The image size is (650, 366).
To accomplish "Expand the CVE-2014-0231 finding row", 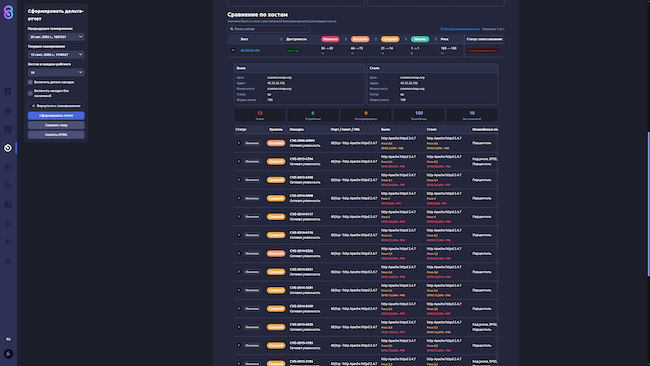I will click(x=238, y=271).
